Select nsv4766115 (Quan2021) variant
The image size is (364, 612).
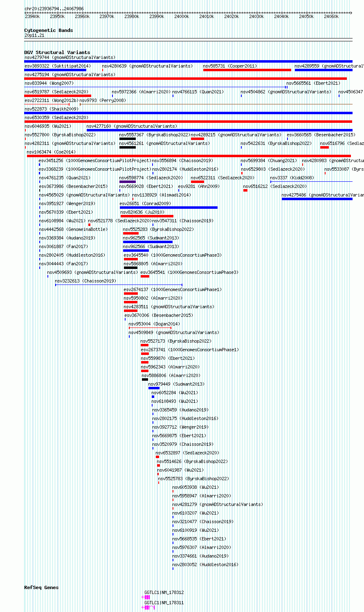coord(198,92)
